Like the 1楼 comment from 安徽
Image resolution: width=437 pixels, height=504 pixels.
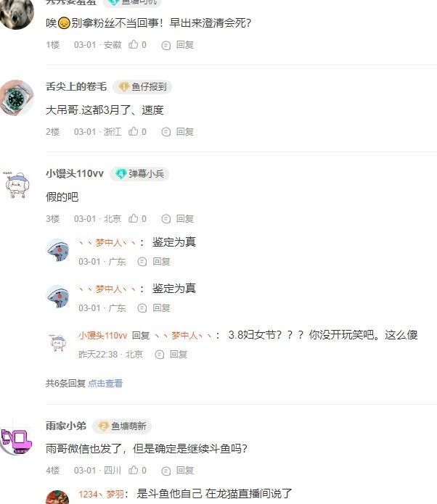(137, 44)
